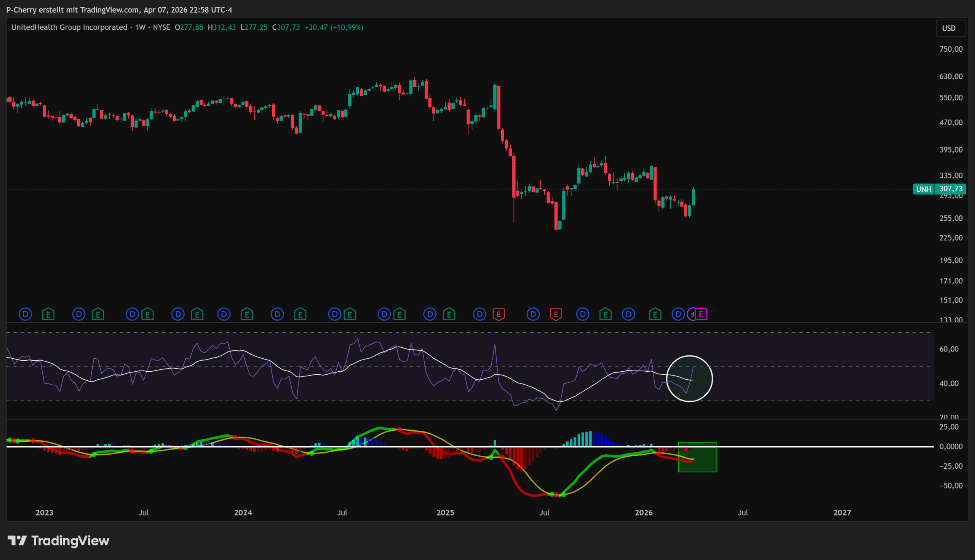Click the white MACD zero line
Screen dimensions: 975x560
point(808,447)
